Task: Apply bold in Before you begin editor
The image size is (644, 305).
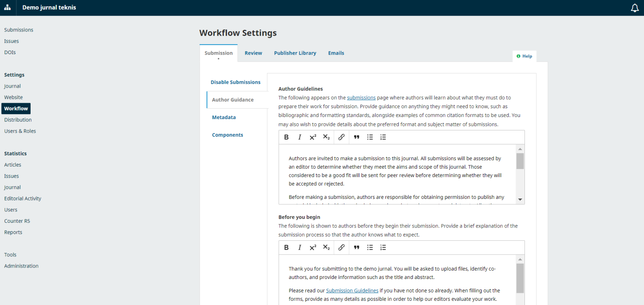Action: (x=286, y=248)
